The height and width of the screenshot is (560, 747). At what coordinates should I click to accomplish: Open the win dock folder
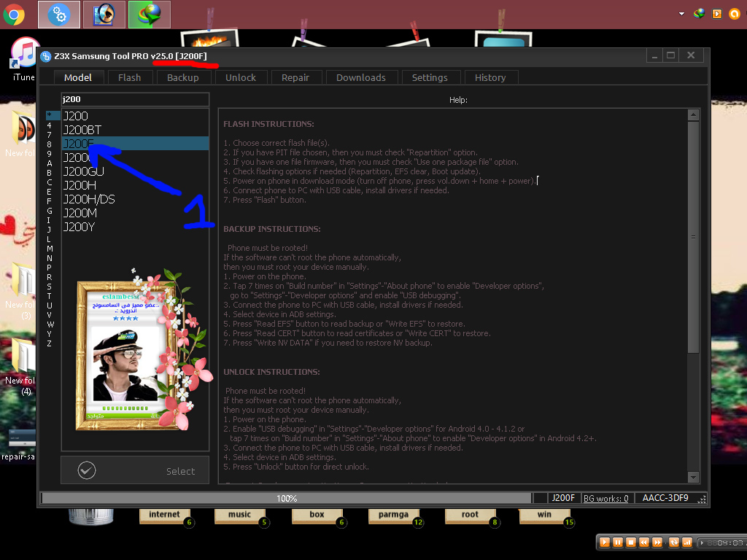[x=544, y=516]
